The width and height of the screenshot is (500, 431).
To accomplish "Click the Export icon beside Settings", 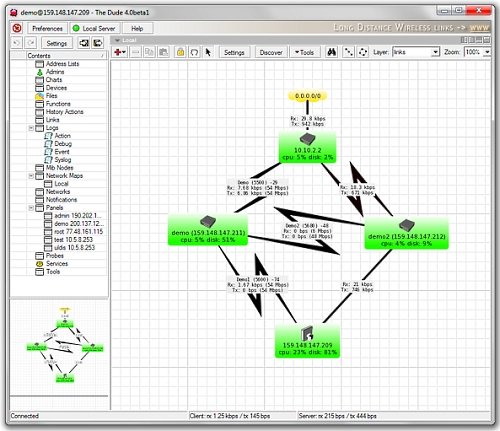I will [98, 43].
